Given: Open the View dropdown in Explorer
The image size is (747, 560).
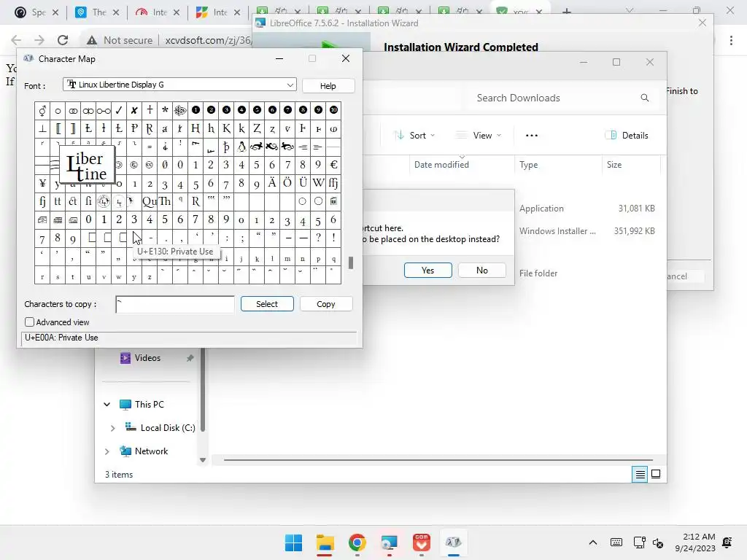Looking at the screenshot, I should click(479, 135).
